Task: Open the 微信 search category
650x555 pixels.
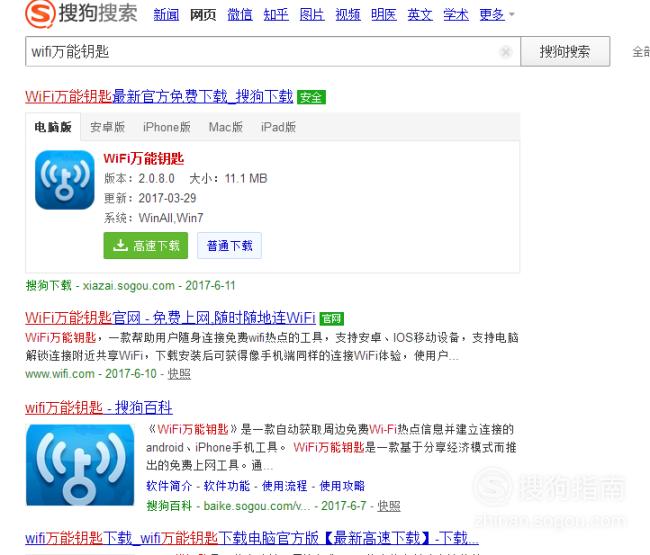Action: coord(240,15)
